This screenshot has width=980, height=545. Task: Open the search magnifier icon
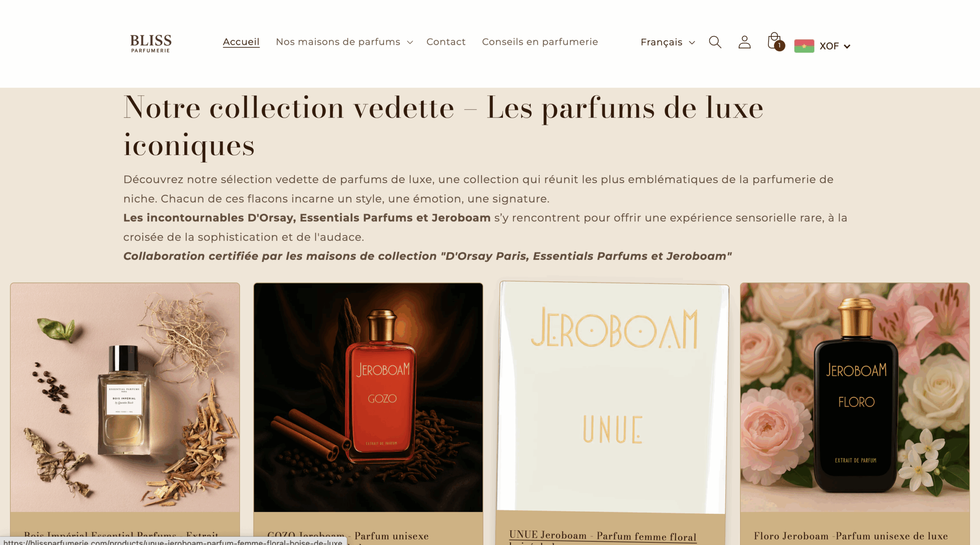click(x=715, y=42)
